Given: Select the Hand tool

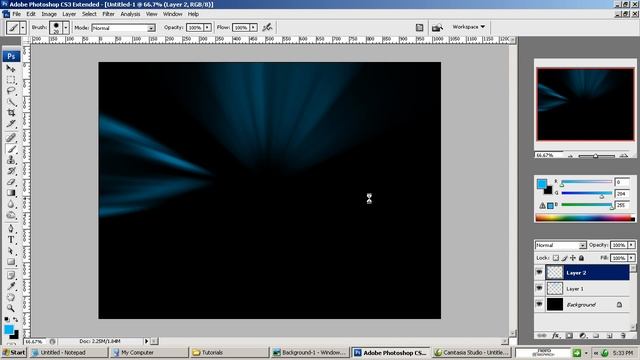Looking at the screenshot, I should pyautogui.click(x=11, y=298).
